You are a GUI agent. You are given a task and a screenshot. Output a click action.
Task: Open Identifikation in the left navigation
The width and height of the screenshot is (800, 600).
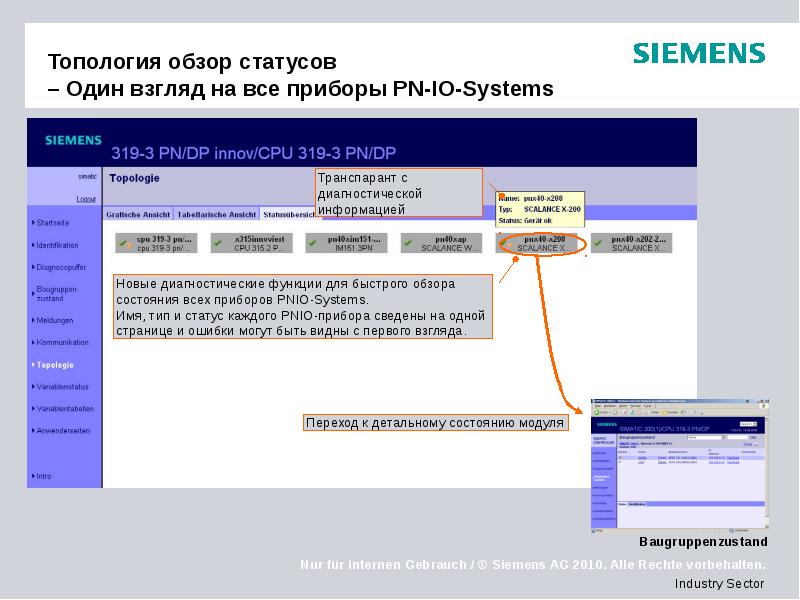[57, 245]
